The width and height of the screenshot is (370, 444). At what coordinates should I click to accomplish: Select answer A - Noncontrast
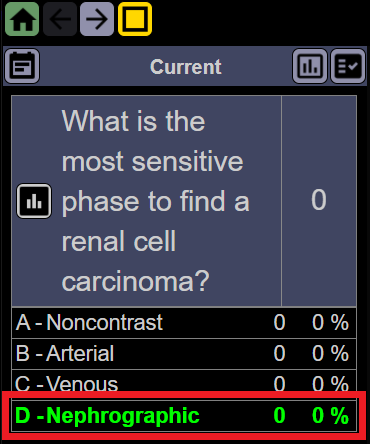point(184,323)
